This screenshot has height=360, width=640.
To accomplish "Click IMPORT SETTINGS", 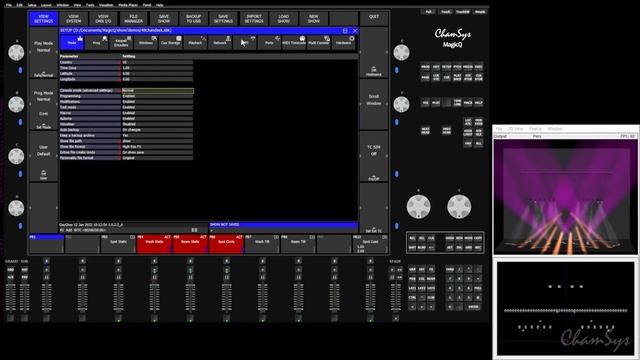I will 253,19.
